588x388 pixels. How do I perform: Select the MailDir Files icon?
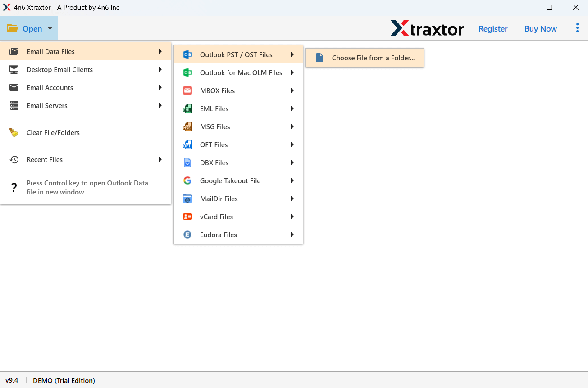point(187,198)
